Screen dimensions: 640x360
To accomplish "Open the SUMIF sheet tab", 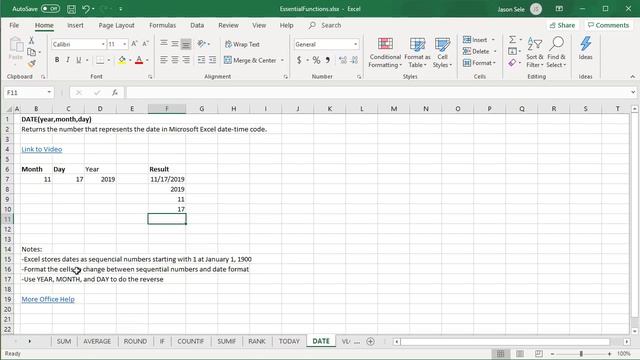I will tap(227, 341).
